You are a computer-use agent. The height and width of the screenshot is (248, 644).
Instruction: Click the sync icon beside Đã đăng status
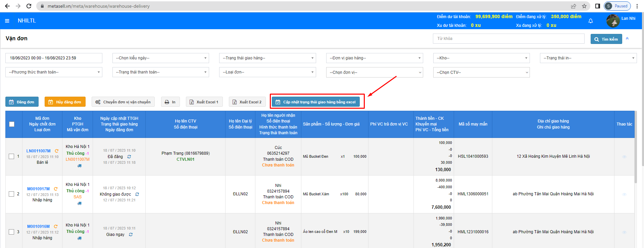coord(129,157)
